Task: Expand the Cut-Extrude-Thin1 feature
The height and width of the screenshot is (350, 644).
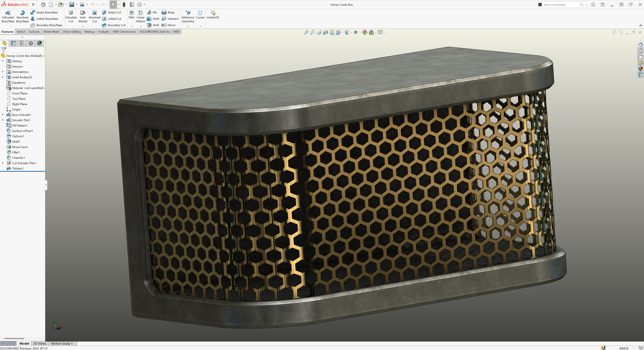Action: [x=3, y=163]
